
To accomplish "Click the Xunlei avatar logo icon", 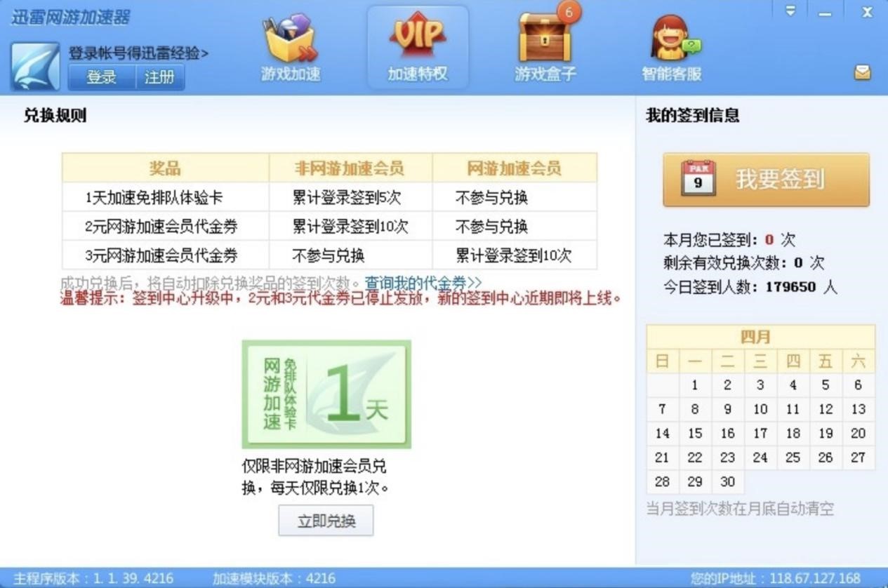I will (35, 67).
